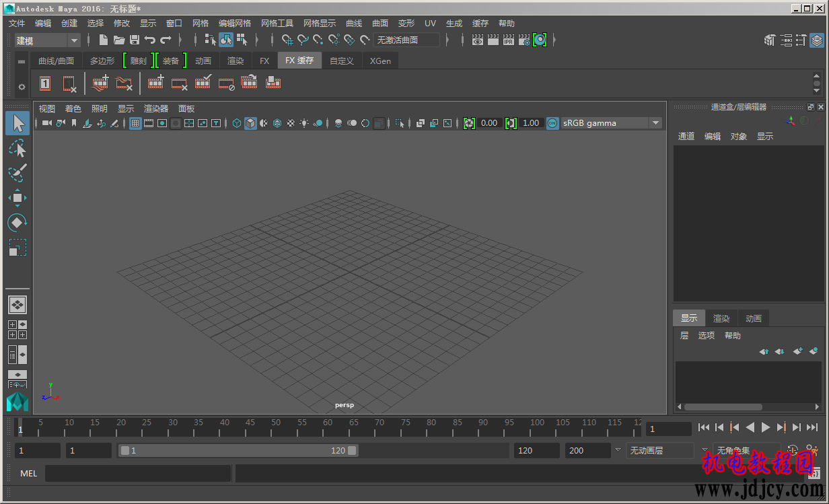Redo the last action
This screenshot has height=504, width=829.
[166, 40]
